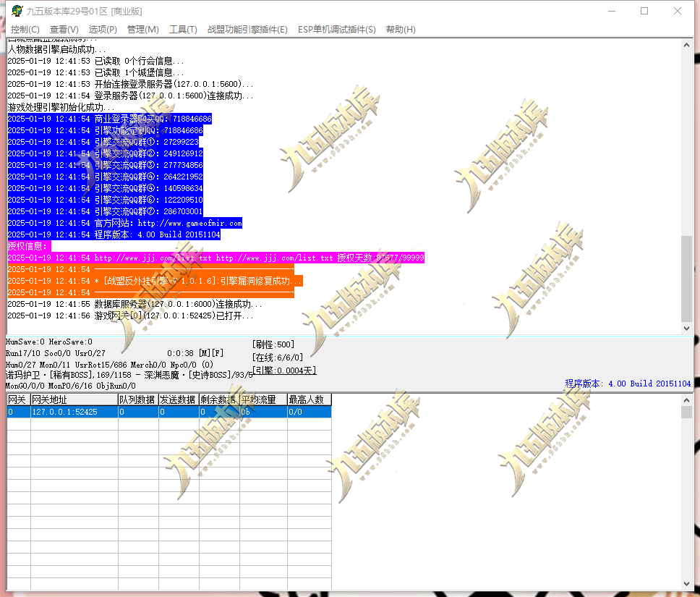Screen dimensions: 700x597
Task: Click the log line 引擎功能定制QQ: 718846686
Action: [x=106, y=130]
